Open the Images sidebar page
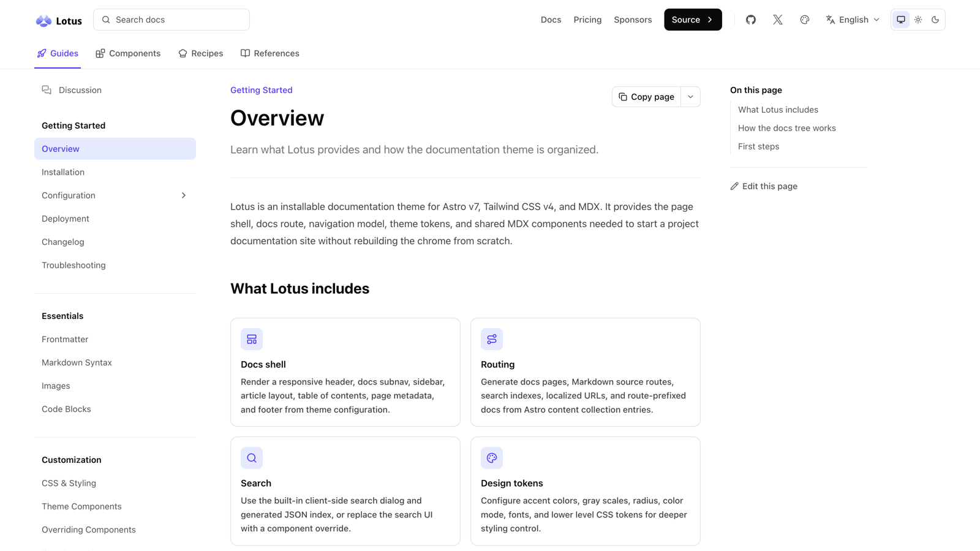 (115, 386)
